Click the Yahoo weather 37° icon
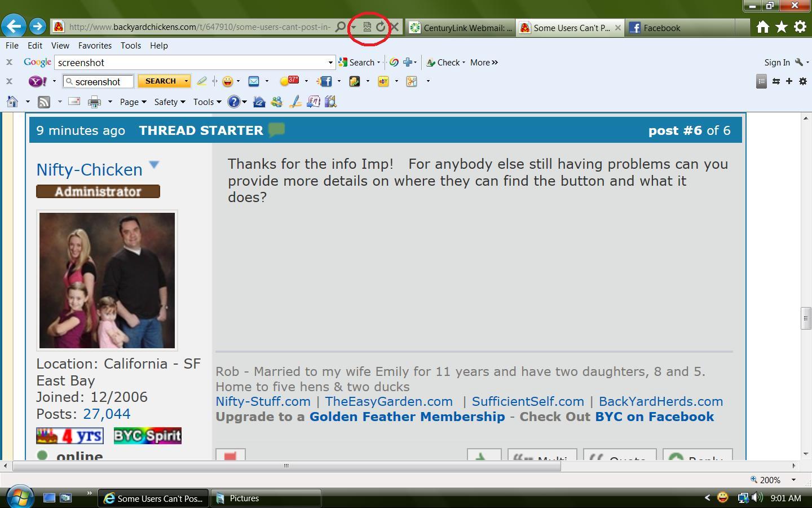 coord(290,81)
